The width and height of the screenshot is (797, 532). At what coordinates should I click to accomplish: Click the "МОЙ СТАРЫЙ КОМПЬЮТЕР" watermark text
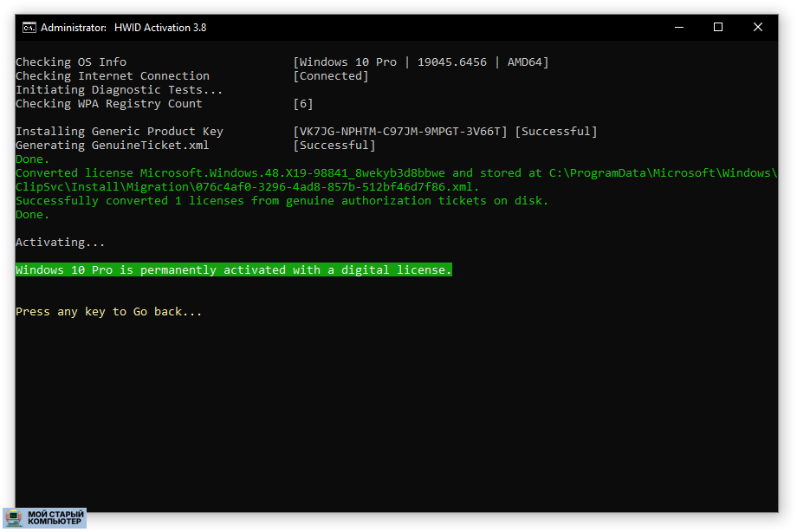tap(55, 518)
